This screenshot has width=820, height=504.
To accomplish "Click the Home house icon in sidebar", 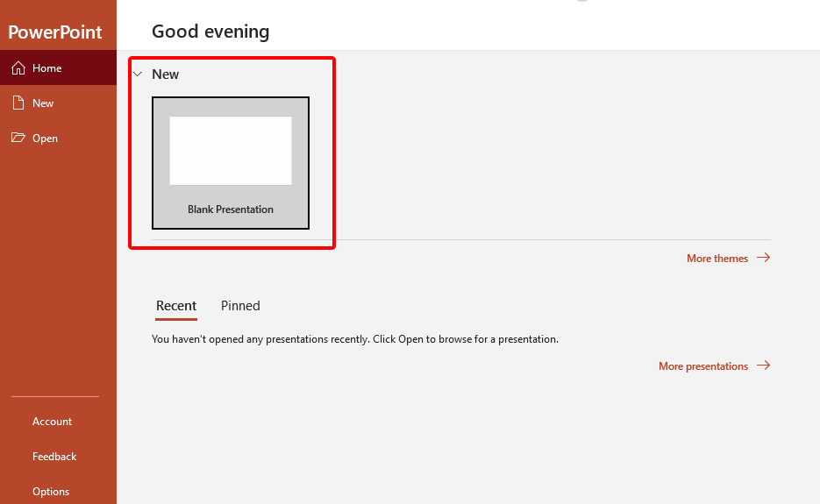I will tap(18, 68).
